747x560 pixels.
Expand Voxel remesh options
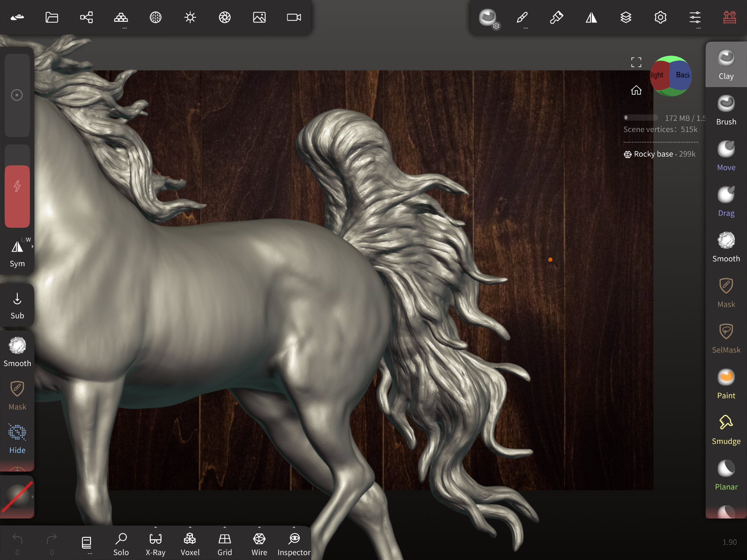190,527
